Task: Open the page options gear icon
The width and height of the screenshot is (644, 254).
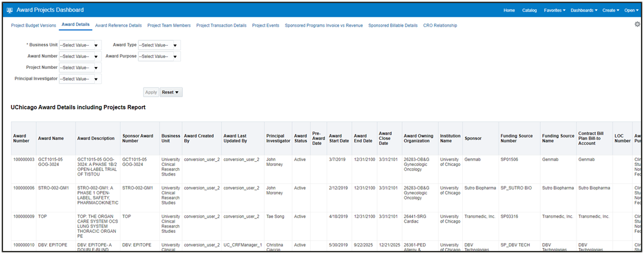Action: pos(637,24)
